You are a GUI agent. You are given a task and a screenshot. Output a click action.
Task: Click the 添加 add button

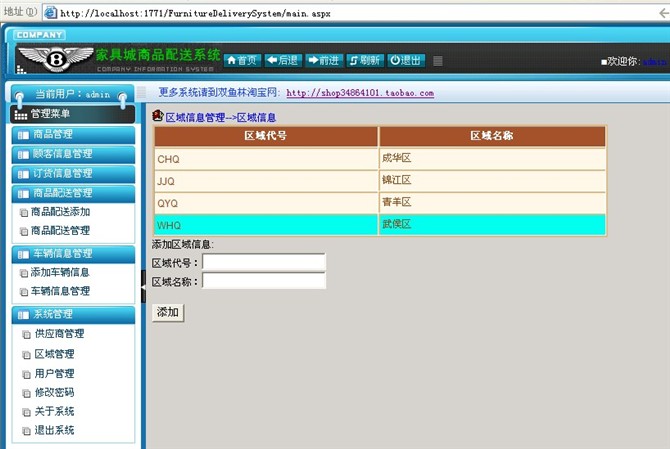click(x=168, y=312)
